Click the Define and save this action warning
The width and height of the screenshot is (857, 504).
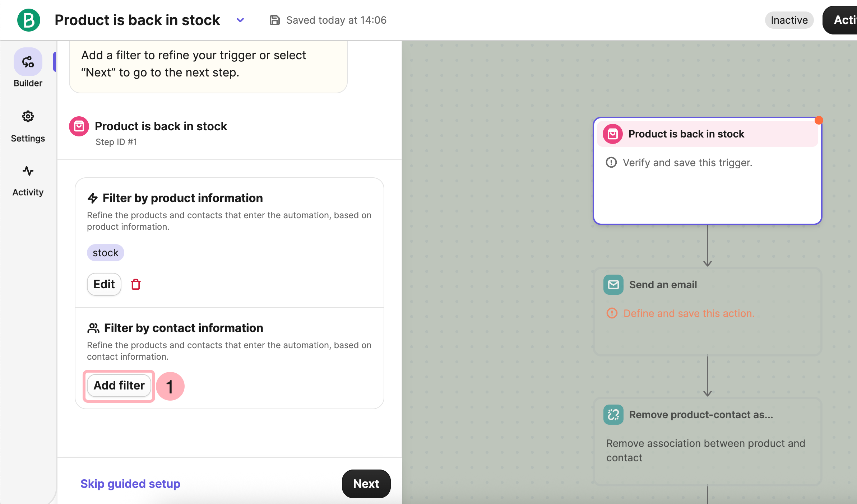[x=689, y=313]
